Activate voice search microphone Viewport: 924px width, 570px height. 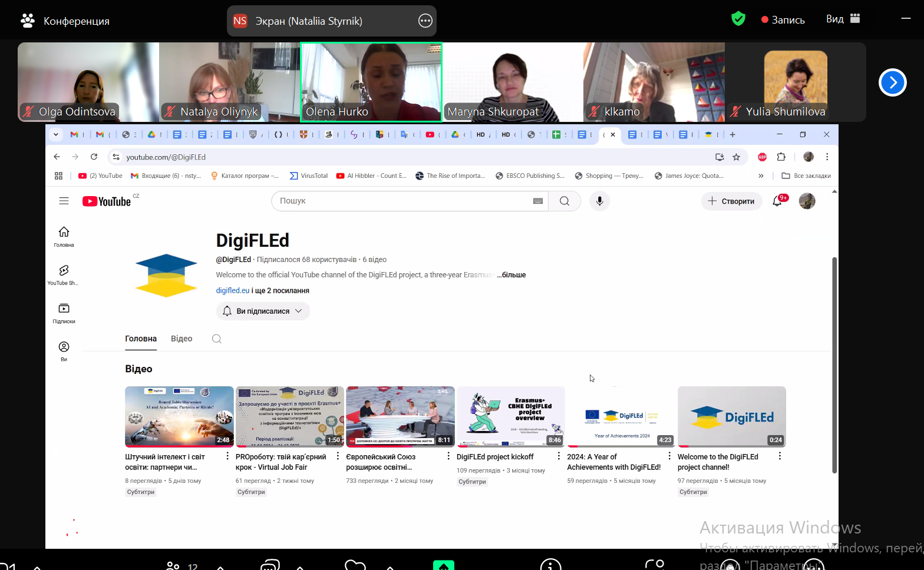tap(599, 201)
